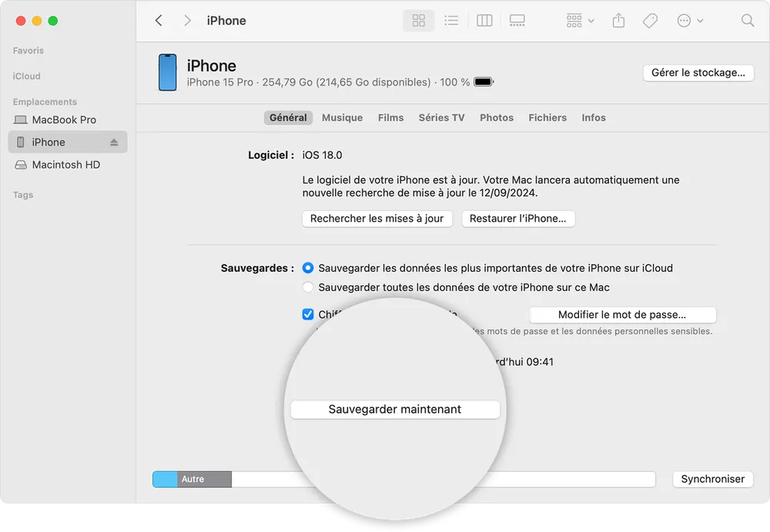Click the battery level icon
This screenshot has width=770, height=532.
pyautogui.click(x=484, y=82)
